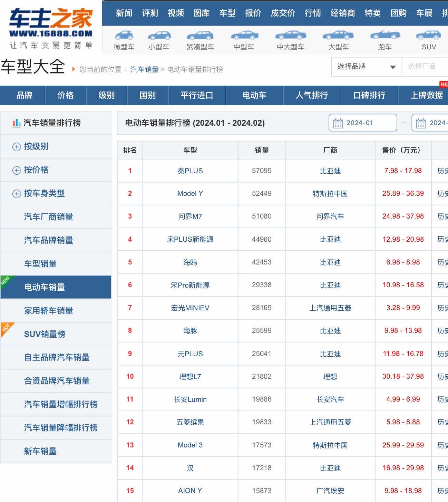Viewport: 448px width, 502px height.
Task: Choose the 紧凑型车 car icon
Action: pos(200,35)
